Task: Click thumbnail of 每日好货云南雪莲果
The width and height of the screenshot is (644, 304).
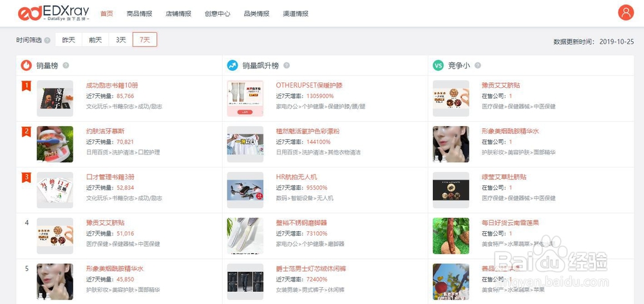Action: click(451, 236)
